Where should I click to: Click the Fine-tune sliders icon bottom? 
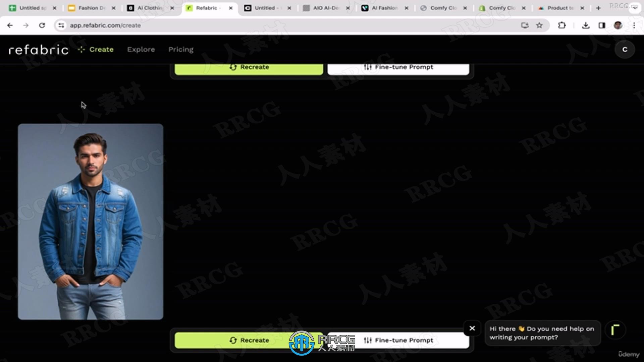[x=368, y=340]
